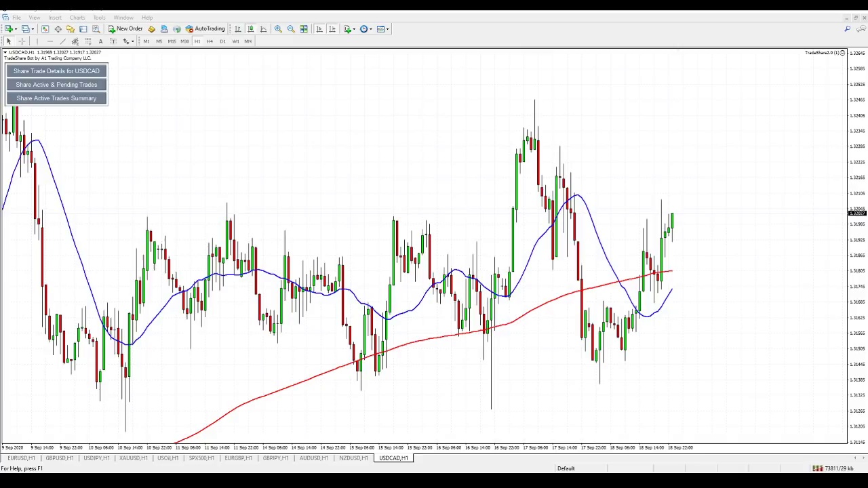This screenshot has height=488, width=868.
Task: Open the Insert menu
Action: pyautogui.click(x=55, y=18)
